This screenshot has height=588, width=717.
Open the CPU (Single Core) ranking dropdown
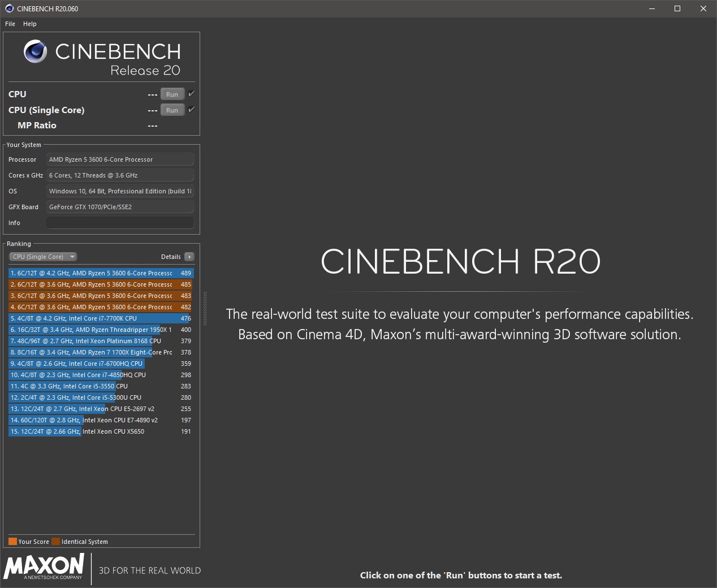pyautogui.click(x=43, y=257)
